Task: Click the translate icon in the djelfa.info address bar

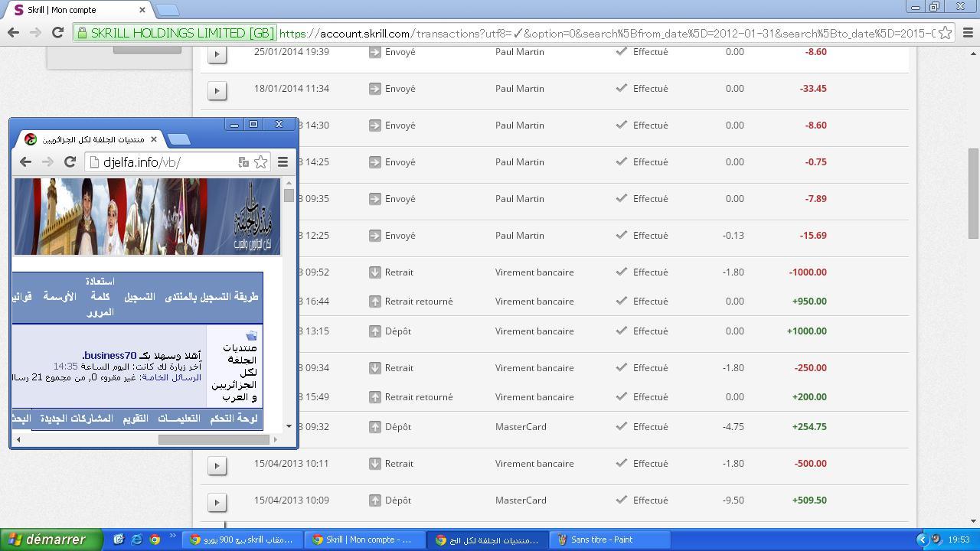Action: pos(243,162)
